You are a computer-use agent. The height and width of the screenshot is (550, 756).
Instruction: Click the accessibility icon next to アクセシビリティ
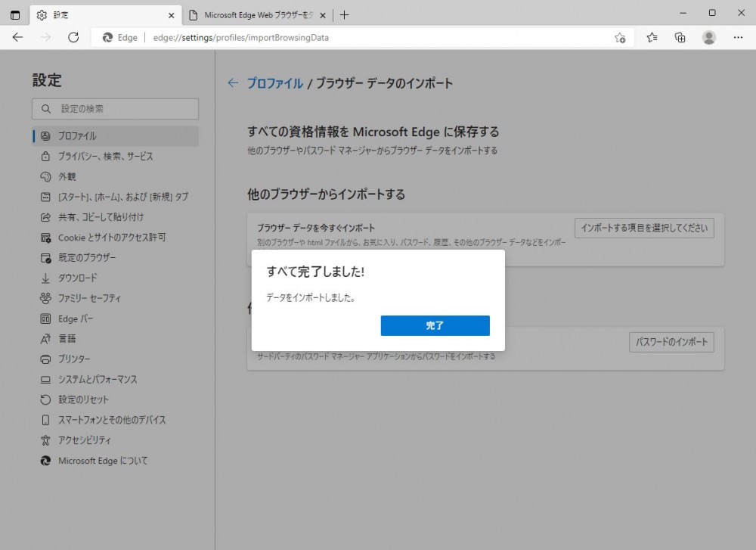[45, 440]
